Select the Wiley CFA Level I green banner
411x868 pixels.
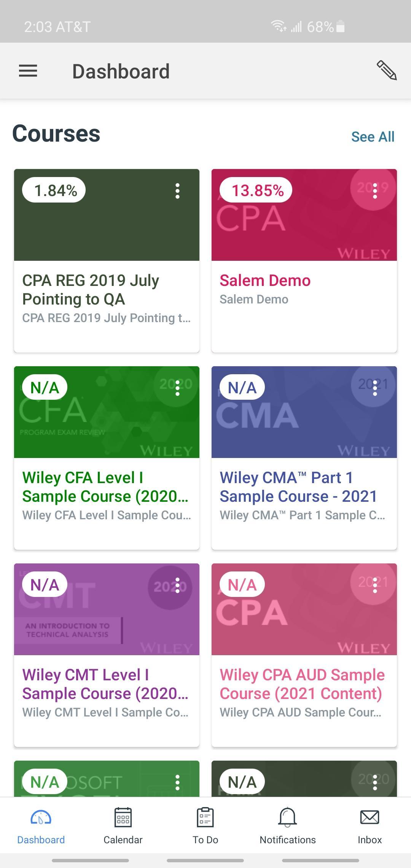[x=107, y=412]
